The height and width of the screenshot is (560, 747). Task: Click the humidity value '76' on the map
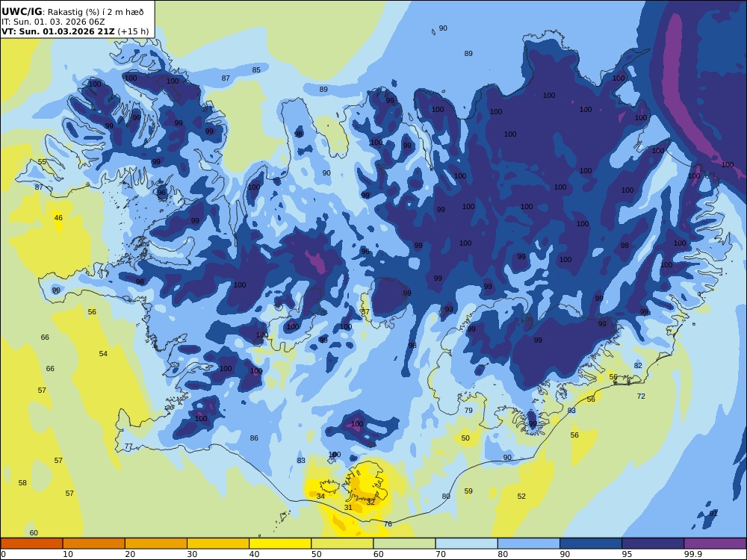point(388,524)
